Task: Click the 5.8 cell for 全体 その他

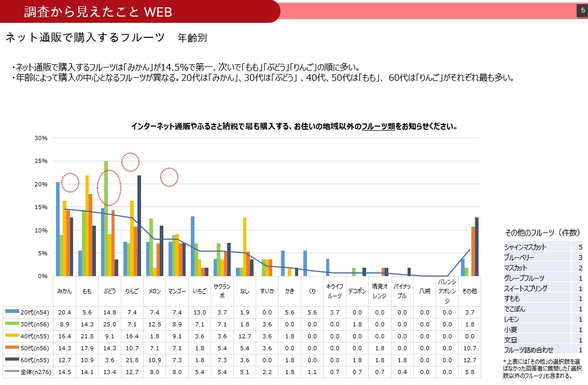Action: tap(469, 372)
